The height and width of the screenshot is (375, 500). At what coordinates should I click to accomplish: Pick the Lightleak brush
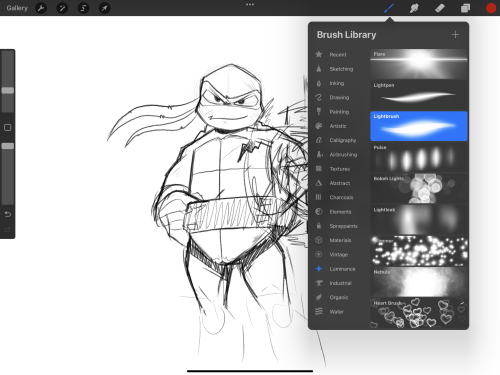pos(419,219)
